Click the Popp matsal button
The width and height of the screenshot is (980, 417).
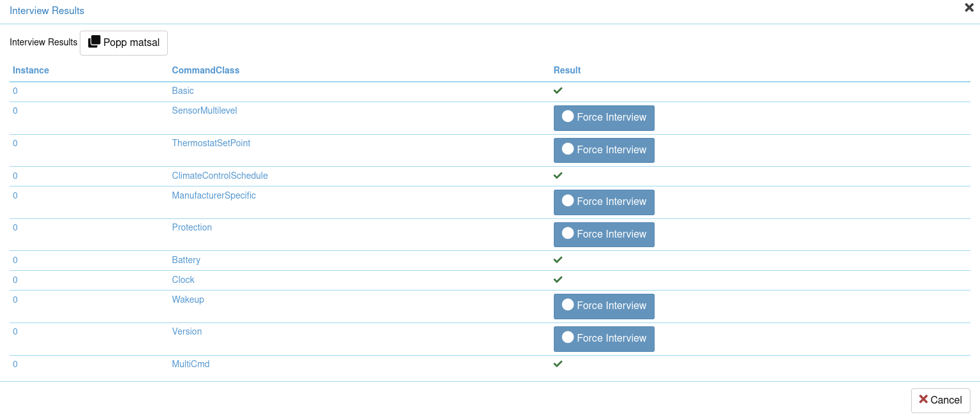pyautogui.click(x=123, y=43)
